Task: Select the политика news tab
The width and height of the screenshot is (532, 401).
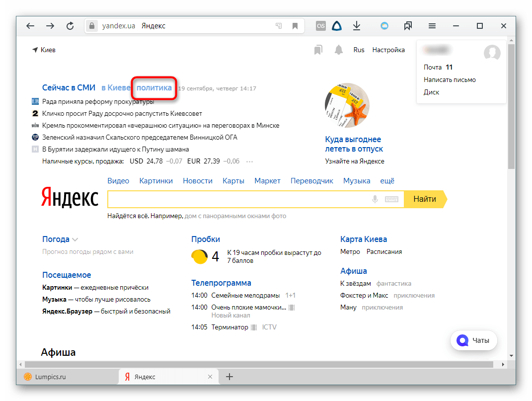Action: (x=154, y=88)
